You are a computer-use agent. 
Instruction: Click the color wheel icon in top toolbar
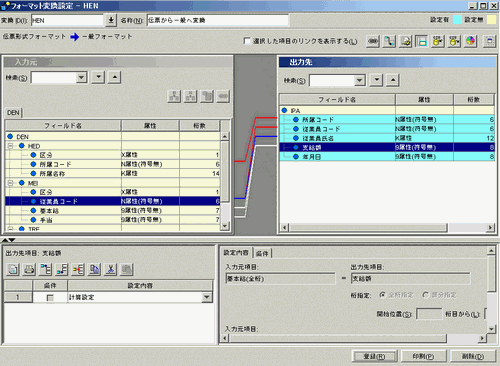pyautogui.click(x=470, y=41)
